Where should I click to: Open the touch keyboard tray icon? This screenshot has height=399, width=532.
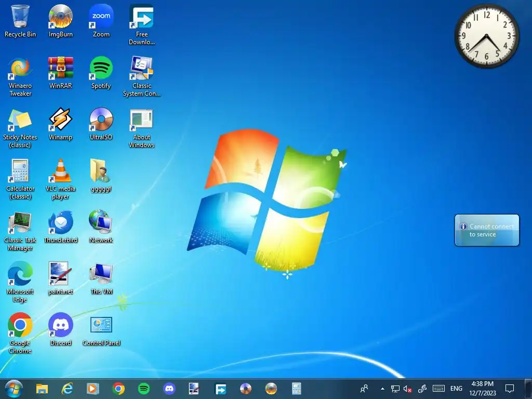click(x=438, y=389)
